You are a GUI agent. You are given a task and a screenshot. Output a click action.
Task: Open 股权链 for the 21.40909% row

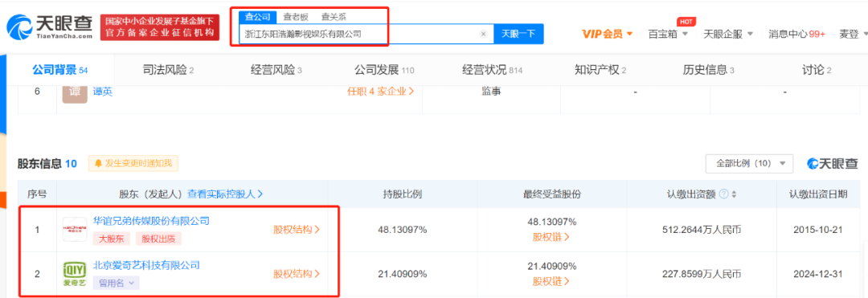[x=551, y=281]
